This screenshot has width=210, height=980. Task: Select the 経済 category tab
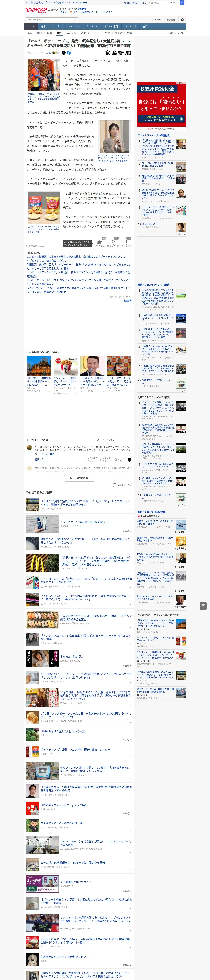(x=59, y=33)
